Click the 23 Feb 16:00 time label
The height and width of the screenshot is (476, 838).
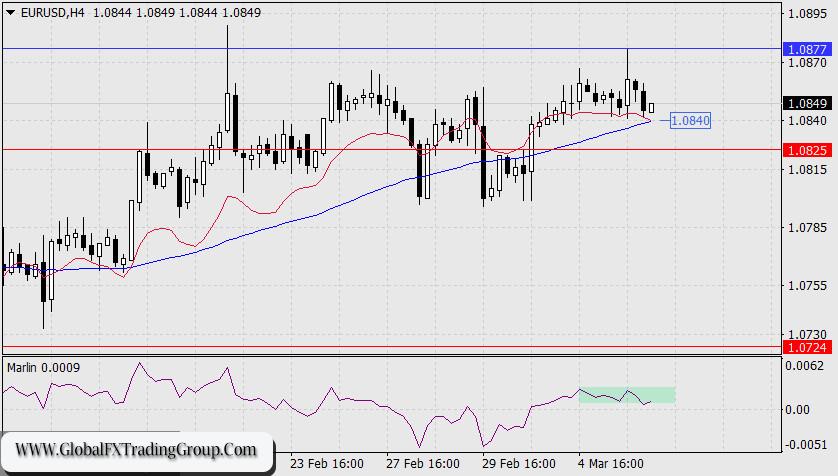(327, 463)
